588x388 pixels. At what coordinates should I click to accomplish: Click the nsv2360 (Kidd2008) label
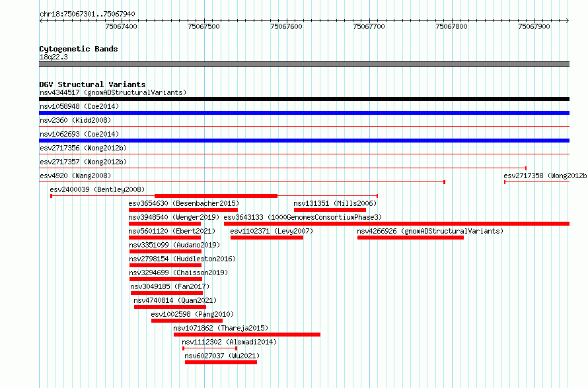(75, 120)
